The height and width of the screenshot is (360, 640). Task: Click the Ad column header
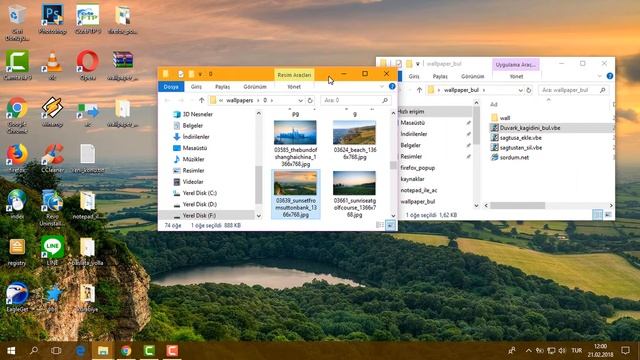coord(494,104)
